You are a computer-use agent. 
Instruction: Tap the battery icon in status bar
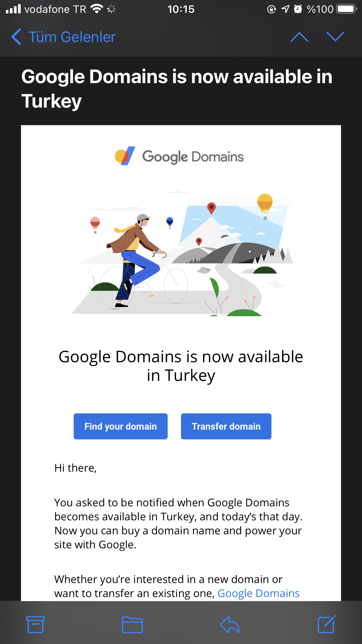point(347,9)
